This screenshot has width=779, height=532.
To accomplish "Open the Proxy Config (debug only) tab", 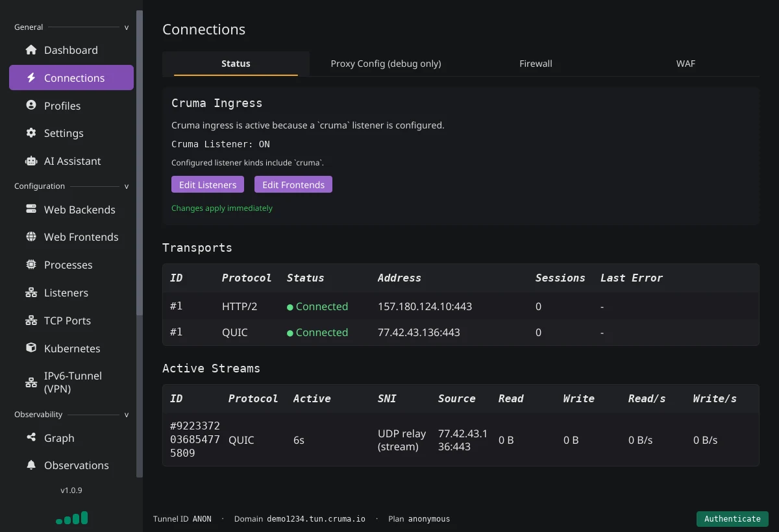I will pyautogui.click(x=386, y=64).
